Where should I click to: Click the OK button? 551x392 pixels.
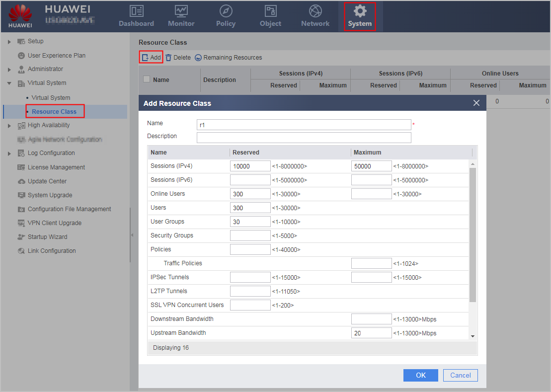(x=421, y=375)
